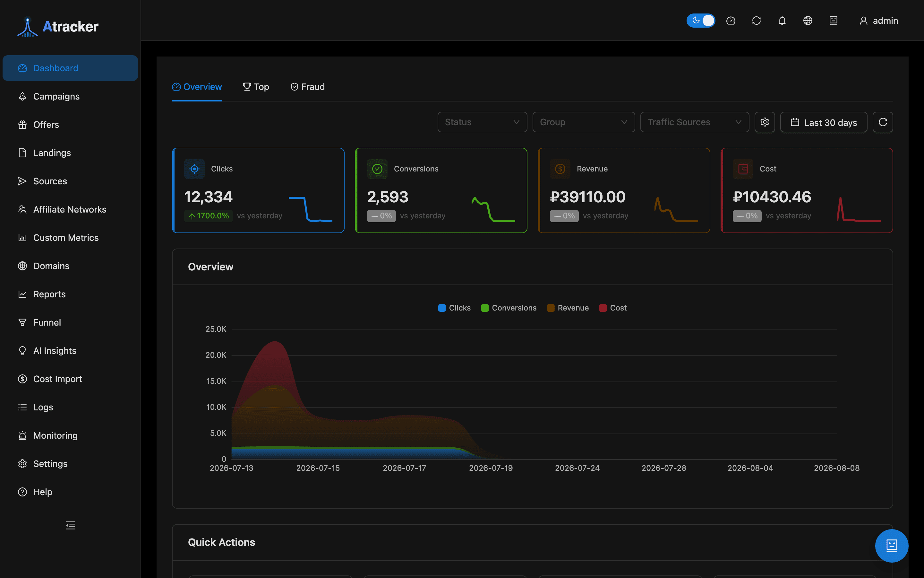Click the ₽39110.00 revenue value
The image size is (924, 578).
point(588,197)
